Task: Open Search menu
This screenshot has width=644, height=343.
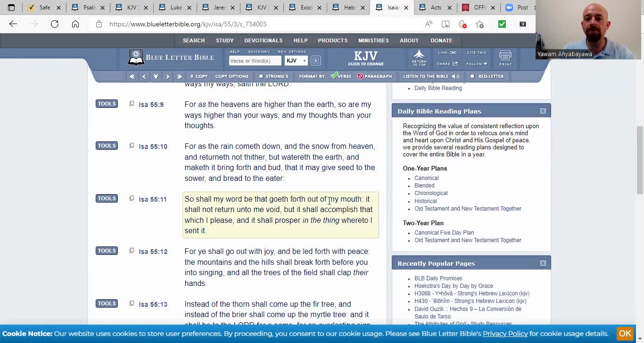Action: click(194, 41)
